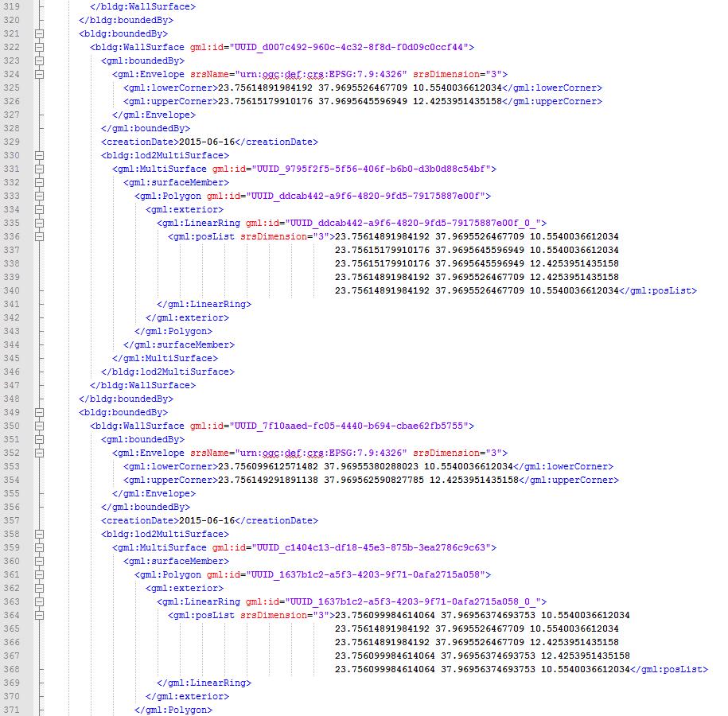The width and height of the screenshot is (728, 716).
Task: Collapse the WallSurface fold on line 322
Action: (x=40, y=48)
